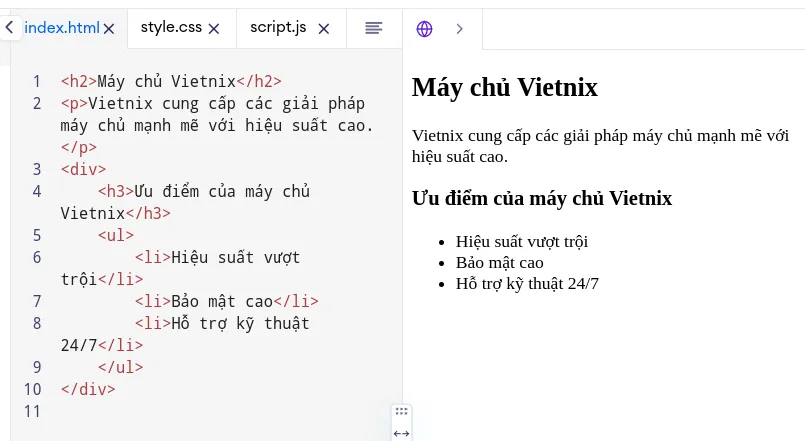Viewport: 805px width, 441px height.
Task: Click the preview paragraph about Vietnix solutions
Action: pyautogui.click(x=600, y=146)
